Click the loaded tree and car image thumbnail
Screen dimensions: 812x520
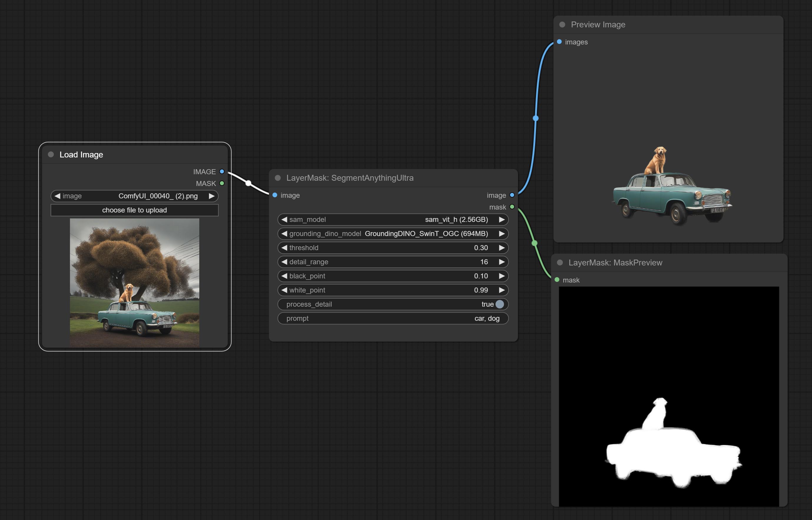[135, 283]
